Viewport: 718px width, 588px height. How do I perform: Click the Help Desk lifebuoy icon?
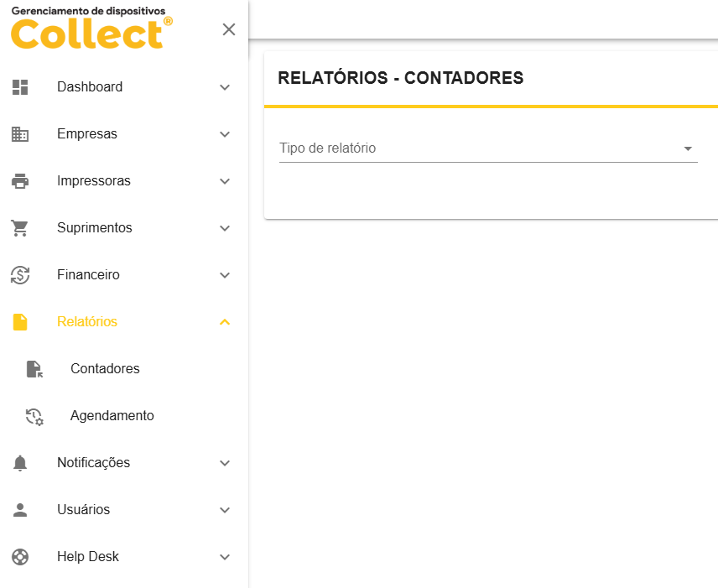[20, 557]
